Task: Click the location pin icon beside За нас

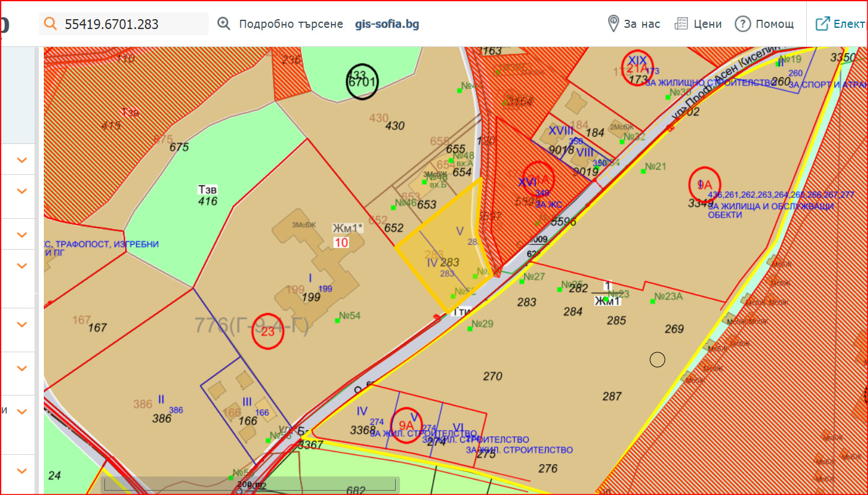Action: [613, 24]
